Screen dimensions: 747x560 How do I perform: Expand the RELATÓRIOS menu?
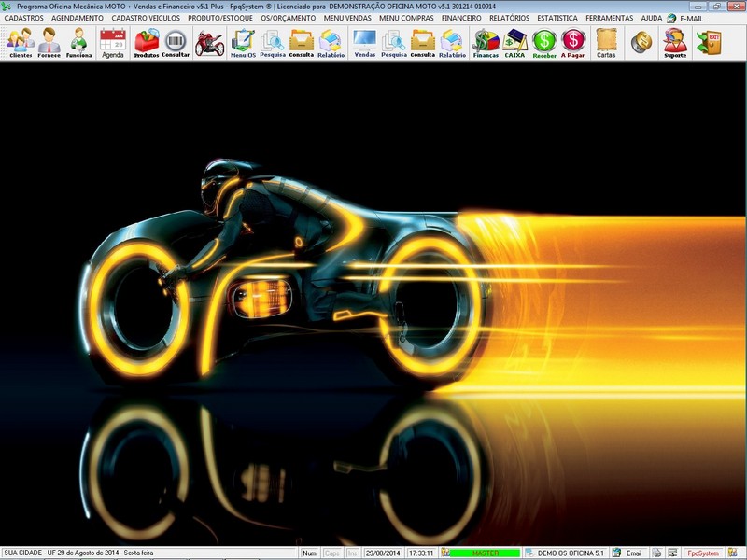click(509, 18)
